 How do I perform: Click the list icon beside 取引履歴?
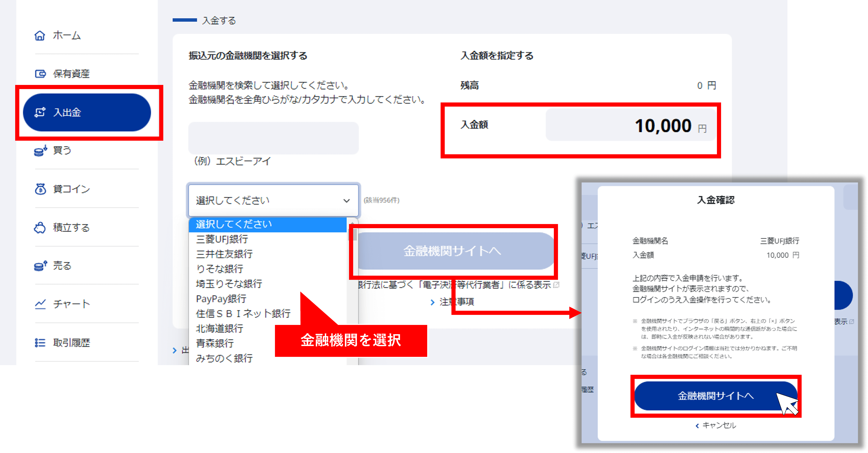pos(40,343)
